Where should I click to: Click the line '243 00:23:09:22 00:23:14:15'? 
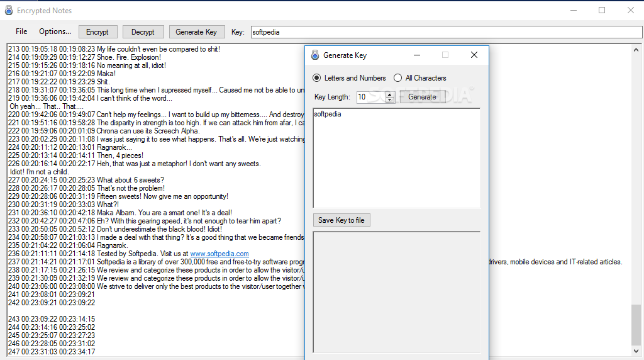tap(52, 319)
